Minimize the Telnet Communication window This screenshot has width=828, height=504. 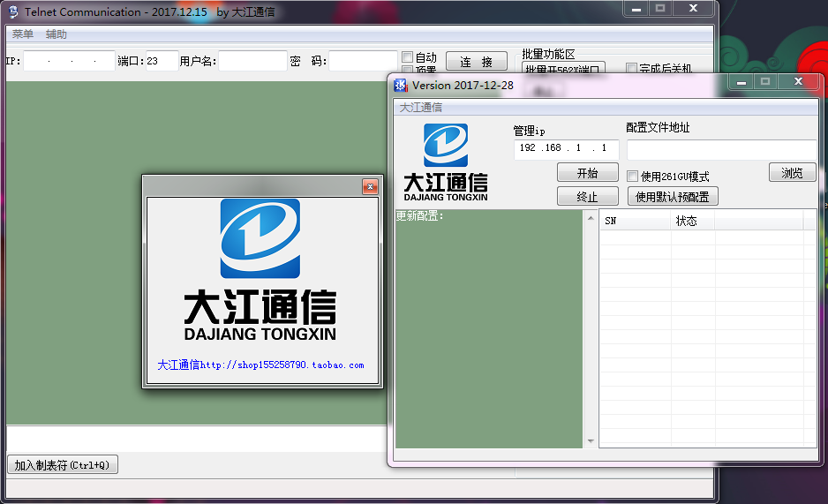636,9
